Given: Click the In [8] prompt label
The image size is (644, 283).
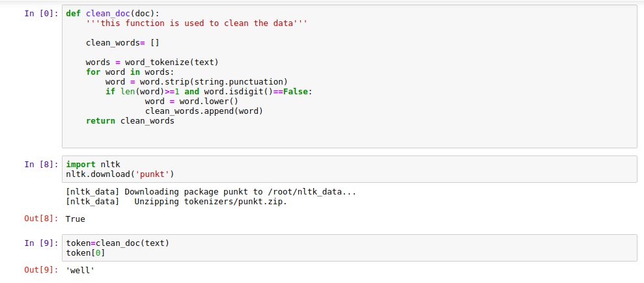Looking at the screenshot, I should [41, 165].
